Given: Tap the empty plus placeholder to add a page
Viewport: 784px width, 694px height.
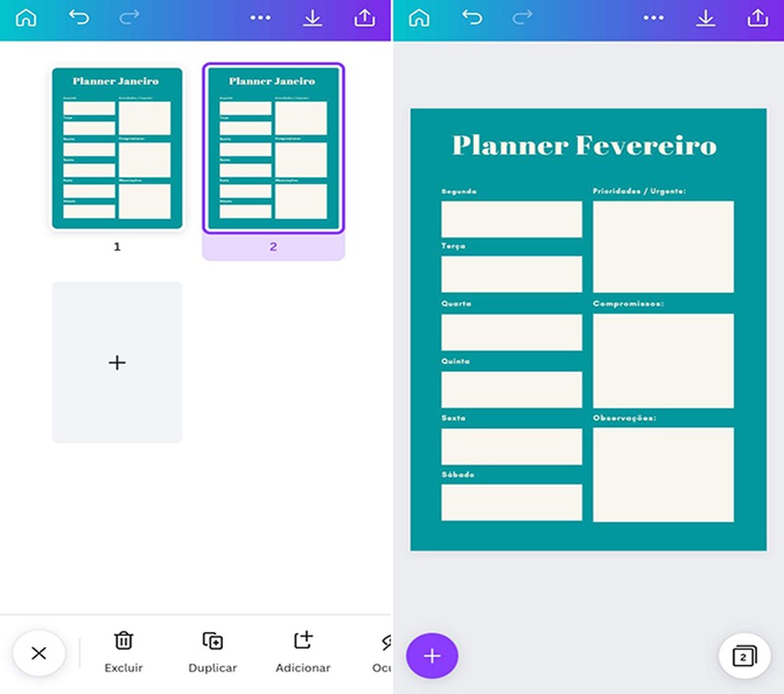Looking at the screenshot, I should [117, 362].
